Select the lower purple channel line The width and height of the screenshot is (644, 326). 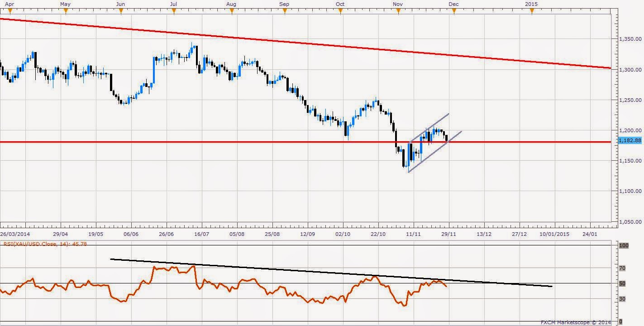434,152
